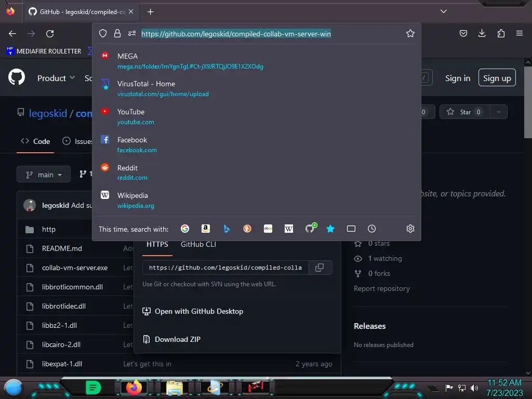
Task: Search this time with Wikipedia
Action: (x=289, y=229)
